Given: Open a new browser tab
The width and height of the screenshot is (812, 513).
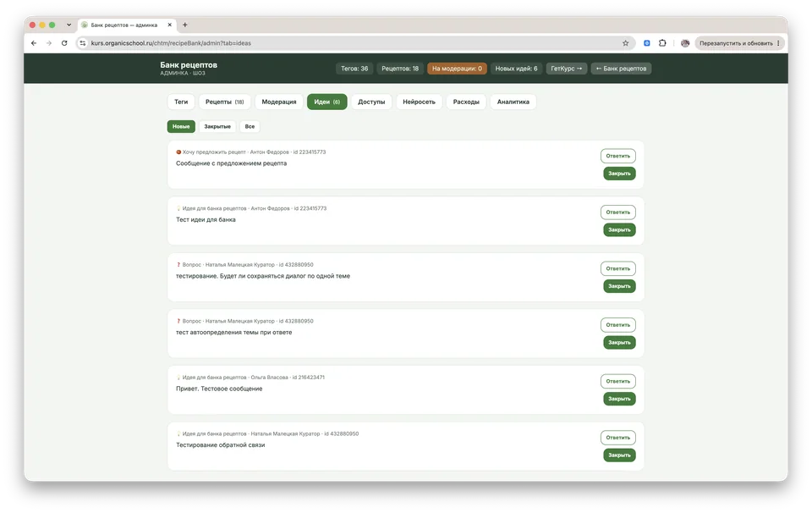Looking at the screenshot, I should pos(185,25).
